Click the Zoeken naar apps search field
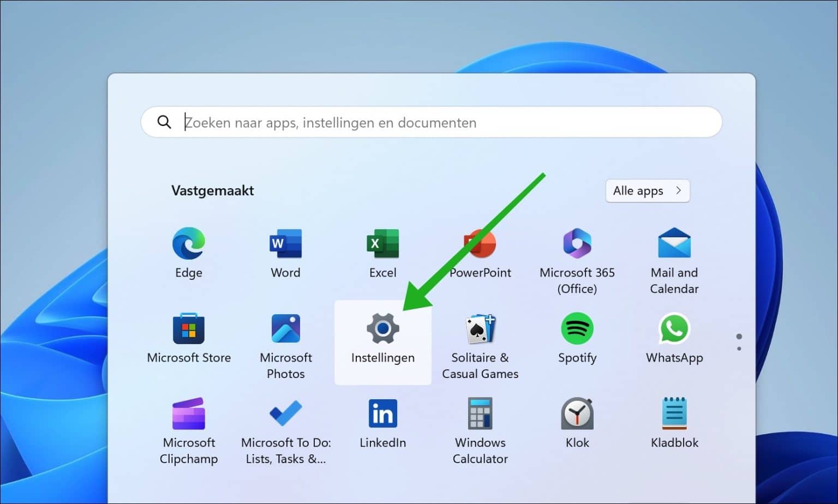 pos(431,122)
